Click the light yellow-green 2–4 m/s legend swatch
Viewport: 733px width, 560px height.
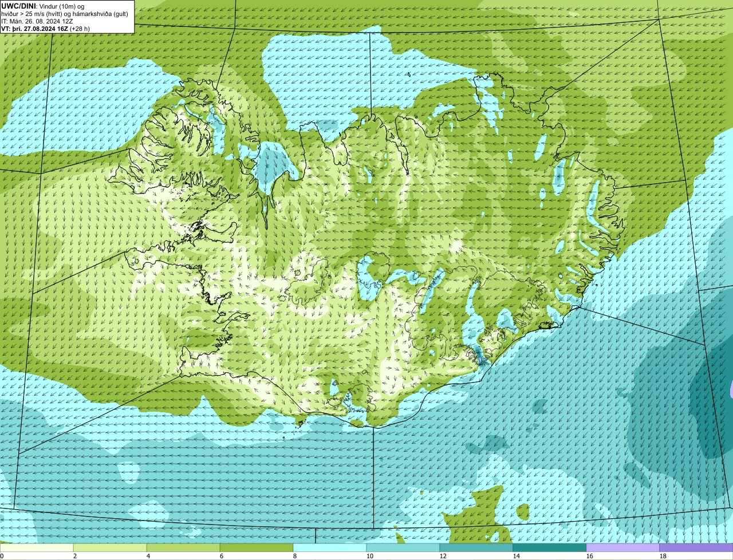tap(110, 548)
